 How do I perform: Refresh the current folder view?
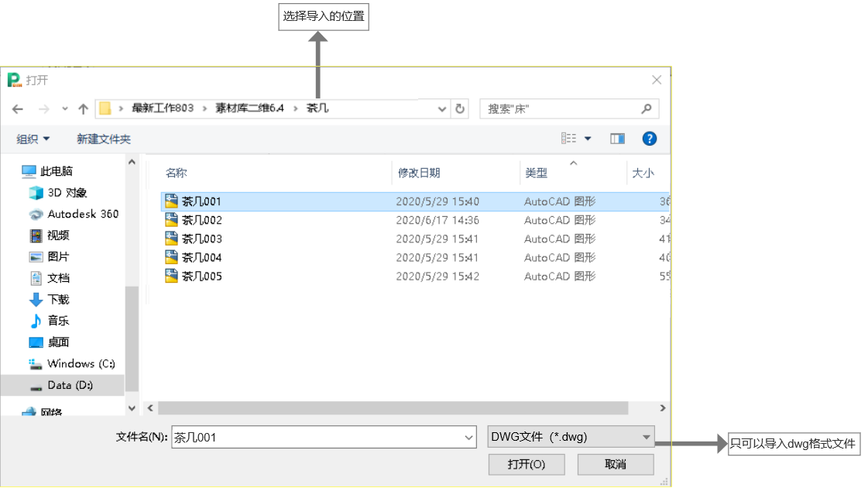click(x=460, y=109)
